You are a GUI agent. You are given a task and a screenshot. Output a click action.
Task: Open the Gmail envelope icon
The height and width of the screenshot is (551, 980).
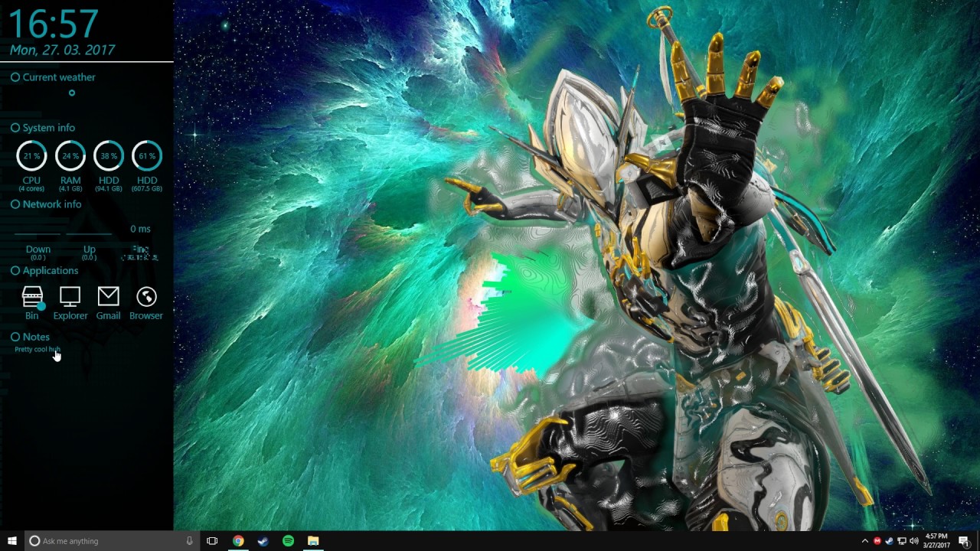[108, 297]
